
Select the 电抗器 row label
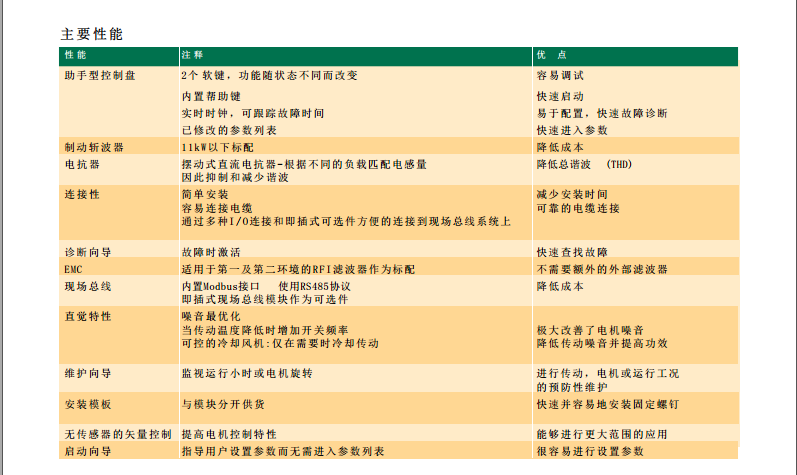pos(82,163)
